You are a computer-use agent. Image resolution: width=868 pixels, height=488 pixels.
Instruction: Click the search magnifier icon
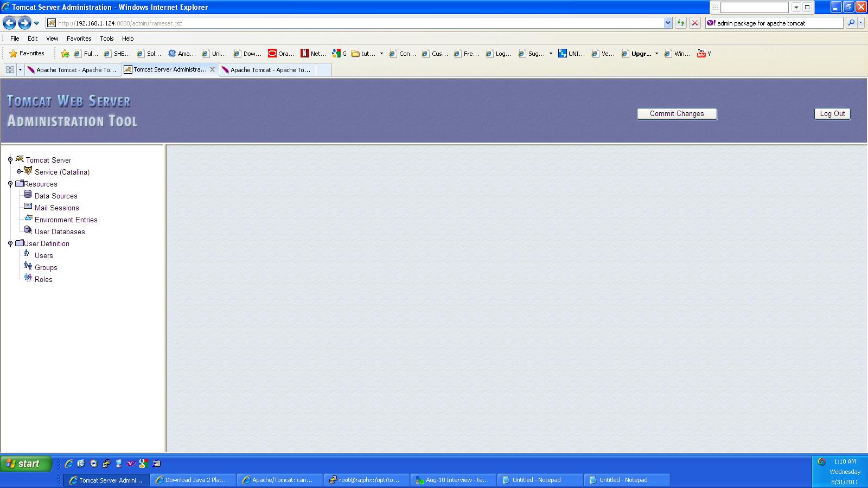(851, 23)
